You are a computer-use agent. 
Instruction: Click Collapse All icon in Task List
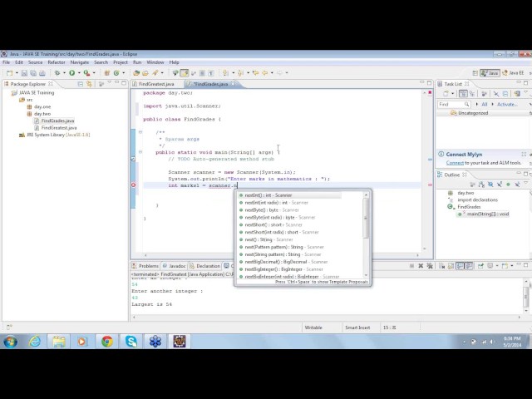pyautogui.click(x=505, y=94)
